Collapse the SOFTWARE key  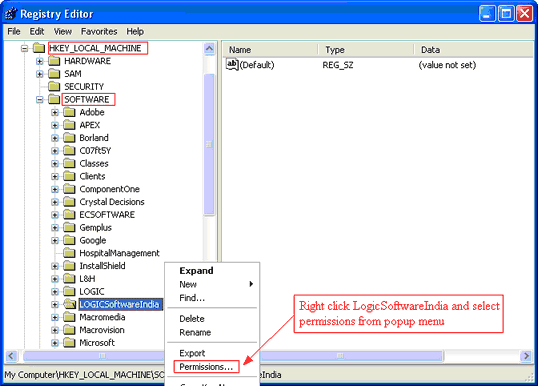coord(39,100)
